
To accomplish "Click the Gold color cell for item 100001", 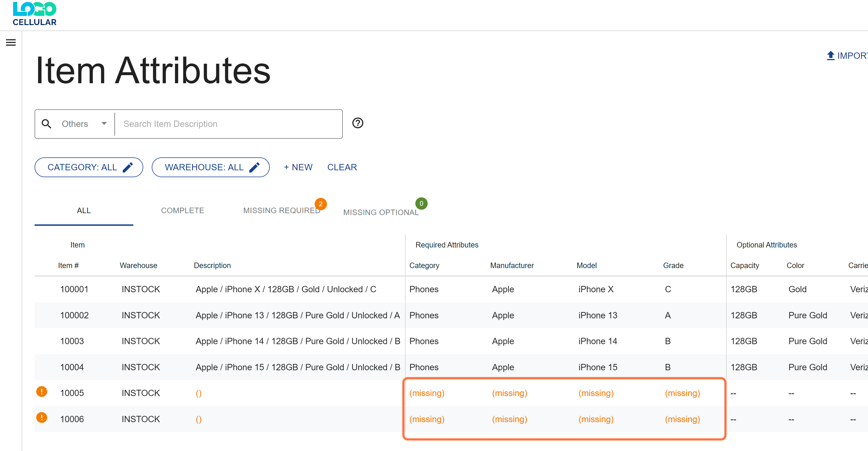I will tap(797, 289).
